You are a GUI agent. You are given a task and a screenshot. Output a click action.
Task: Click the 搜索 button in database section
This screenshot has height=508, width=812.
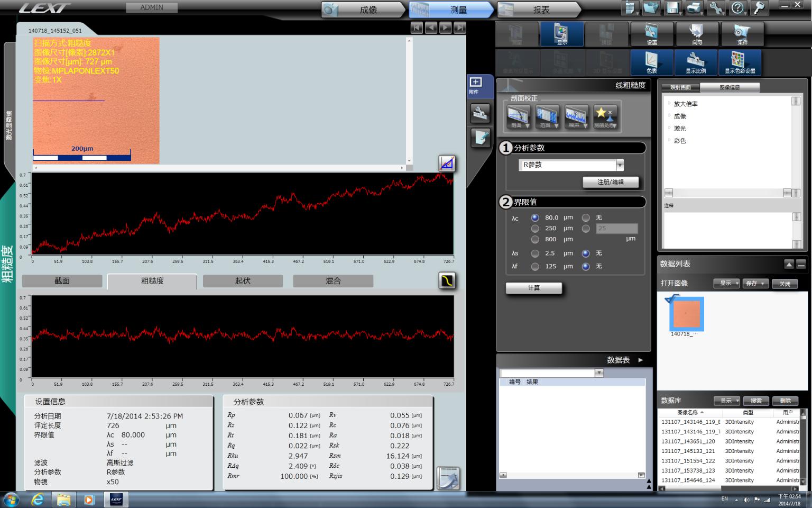[756, 401]
